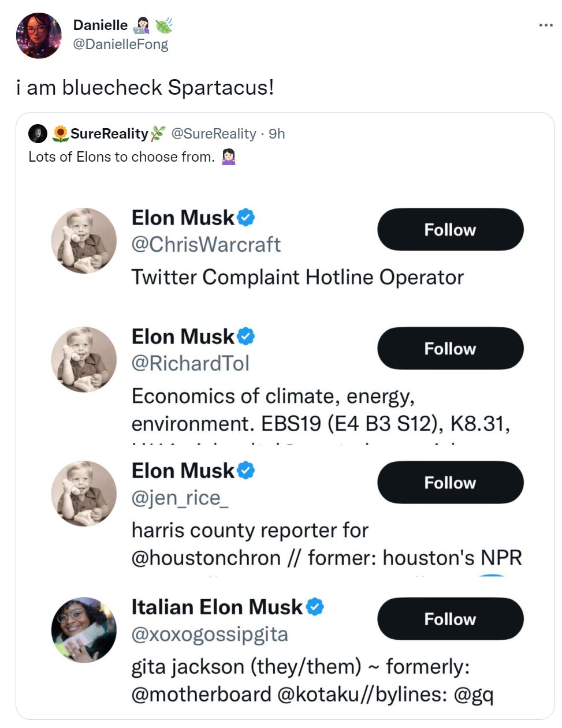Click Danielle's profile avatar picture

tap(38, 36)
